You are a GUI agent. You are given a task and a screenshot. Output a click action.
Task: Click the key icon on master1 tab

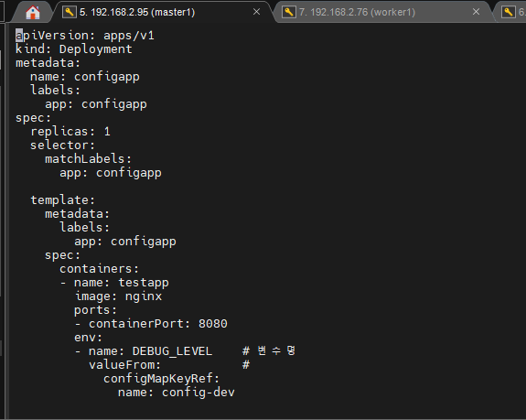tap(70, 12)
